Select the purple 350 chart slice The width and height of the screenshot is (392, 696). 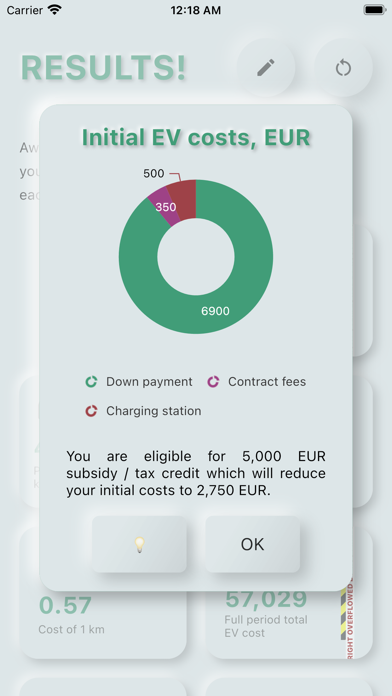coord(163,207)
